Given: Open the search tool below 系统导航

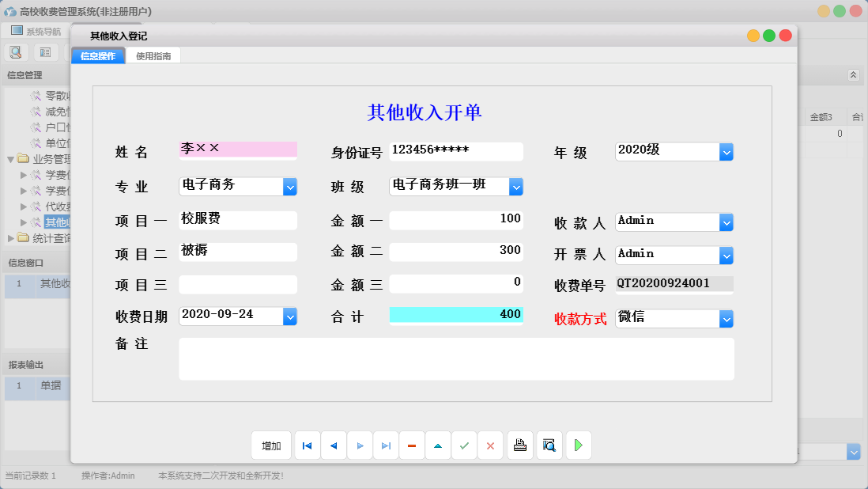Looking at the screenshot, I should (x=16, y=51).
